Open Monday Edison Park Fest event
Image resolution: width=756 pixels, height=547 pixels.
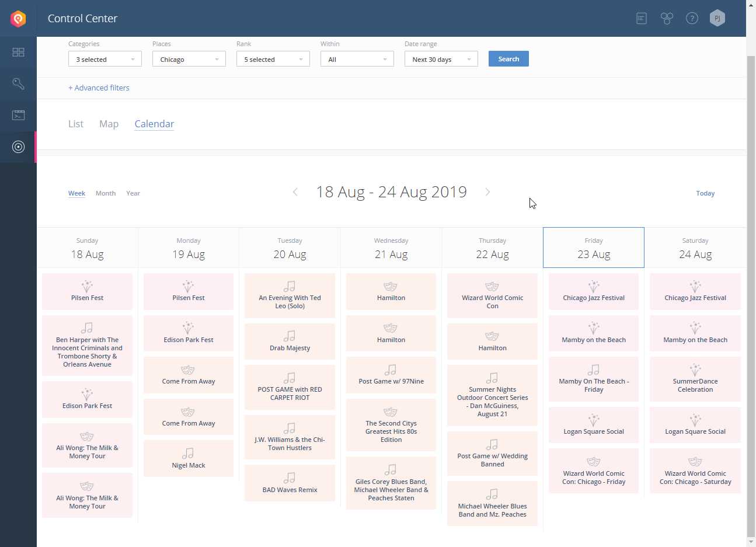(x=189, y=333)
